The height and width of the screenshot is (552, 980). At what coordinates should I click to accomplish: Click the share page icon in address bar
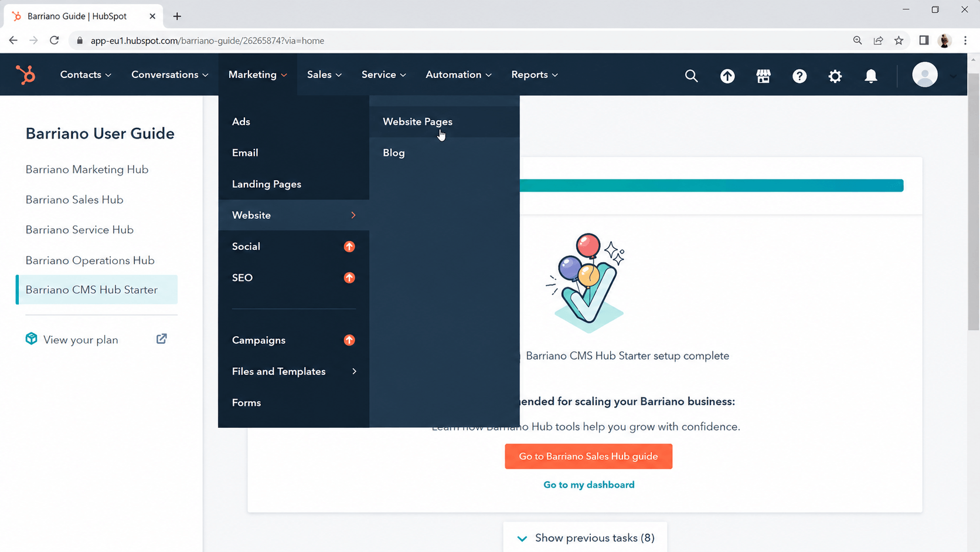click(878, 40)
